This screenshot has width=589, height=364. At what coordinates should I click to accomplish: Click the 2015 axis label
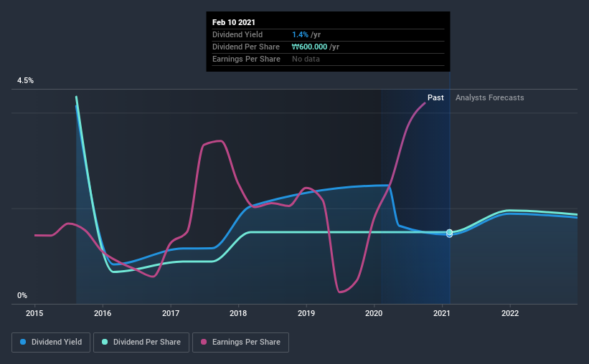(34, 313)
